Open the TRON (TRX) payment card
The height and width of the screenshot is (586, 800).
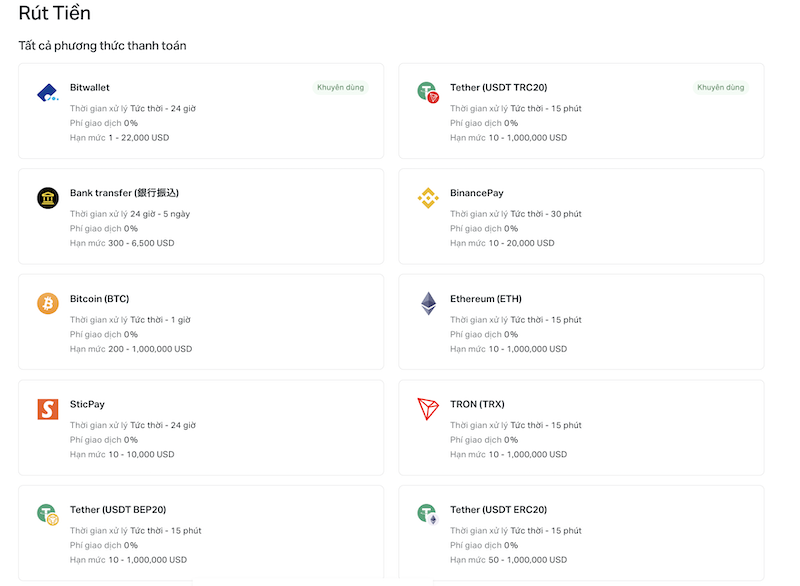click(x=580, y=427)
